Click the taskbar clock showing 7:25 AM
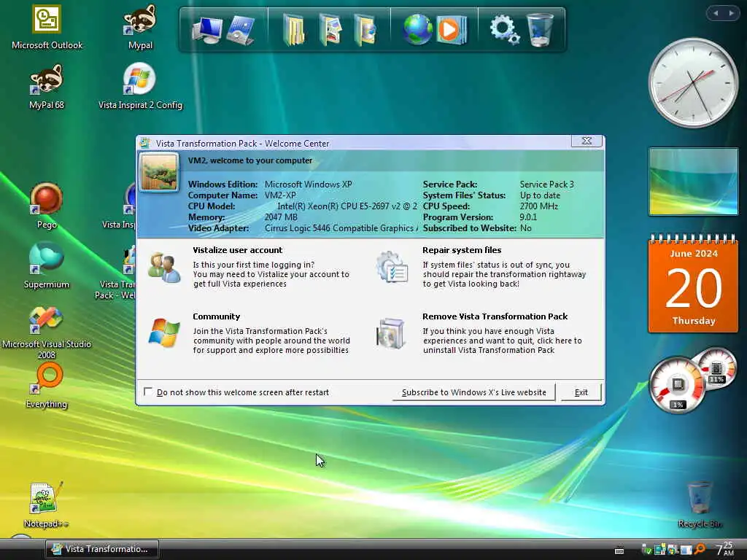 pyautogui.click(x=725, y=549)
